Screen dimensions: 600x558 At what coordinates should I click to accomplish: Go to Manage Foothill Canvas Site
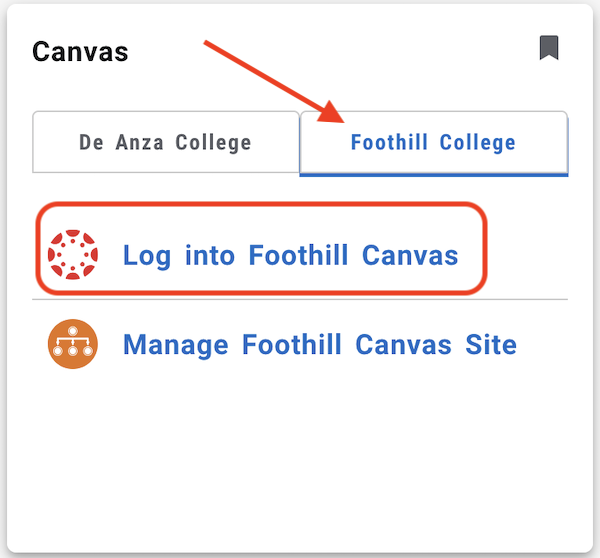pyautogui.click(x=319, y=346)
